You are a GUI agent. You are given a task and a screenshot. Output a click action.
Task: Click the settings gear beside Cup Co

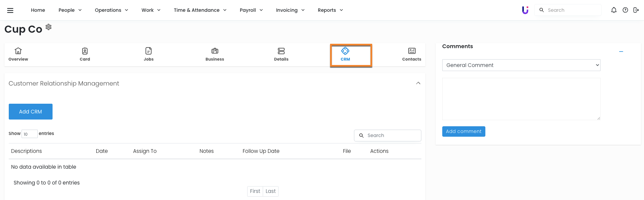click(49, 27)
